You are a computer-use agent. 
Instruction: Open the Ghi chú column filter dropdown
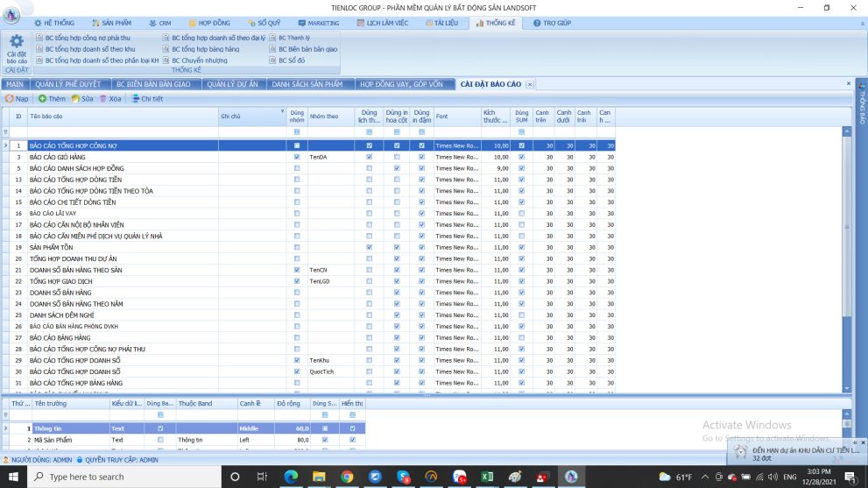click(282, 112)
